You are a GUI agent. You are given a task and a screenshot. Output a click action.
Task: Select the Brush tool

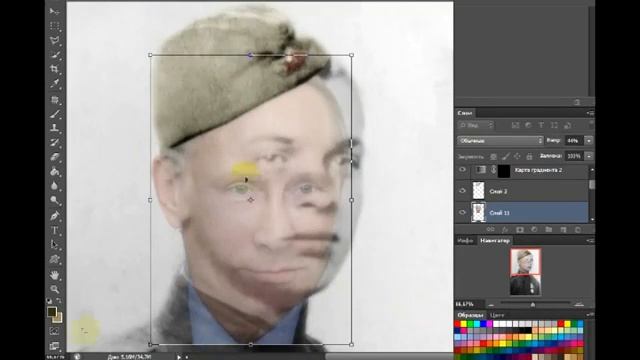coord(54,114)
